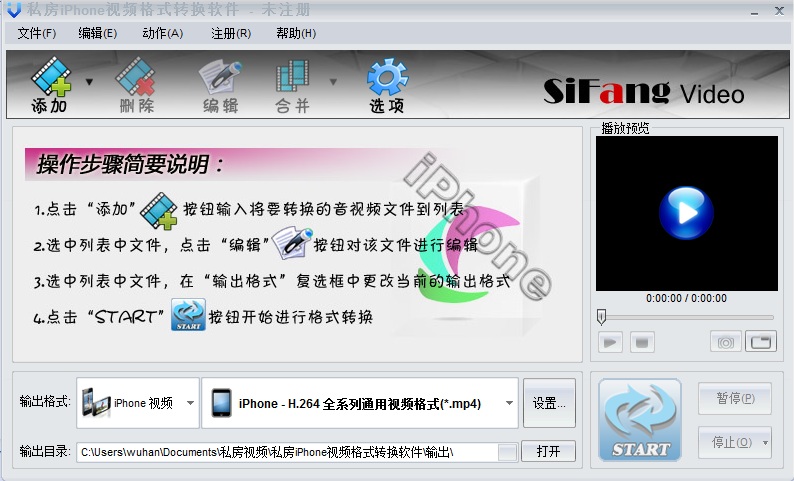794x481 pixels.
Task: Click the add-film icon in step 1 instructions
Action: 158,210
